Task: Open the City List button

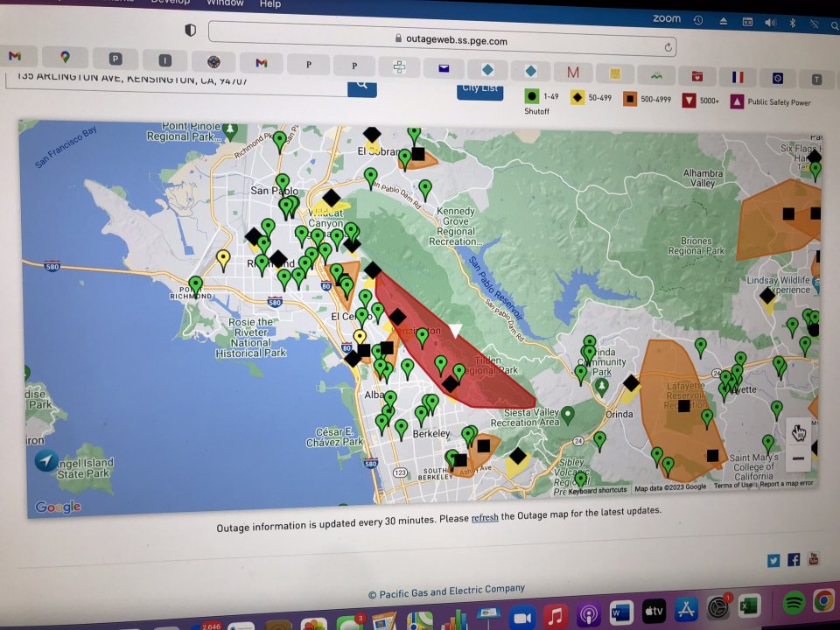Action: [480, 91]
